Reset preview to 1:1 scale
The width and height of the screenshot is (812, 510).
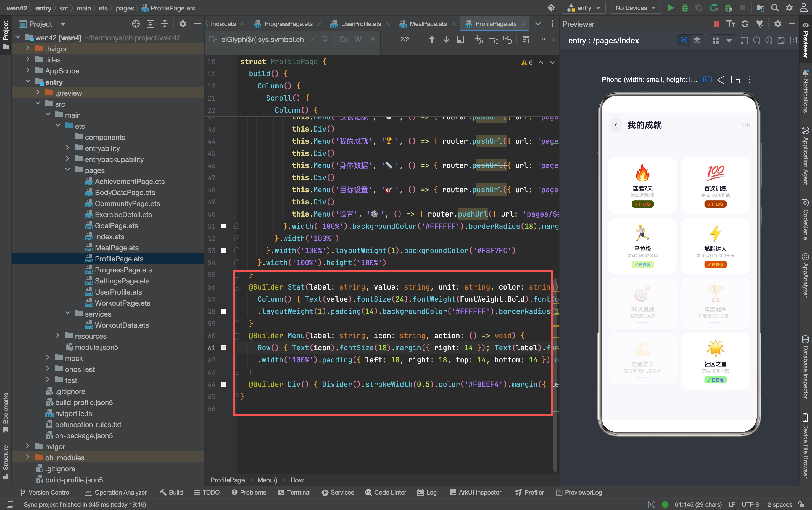coord(793,41)
